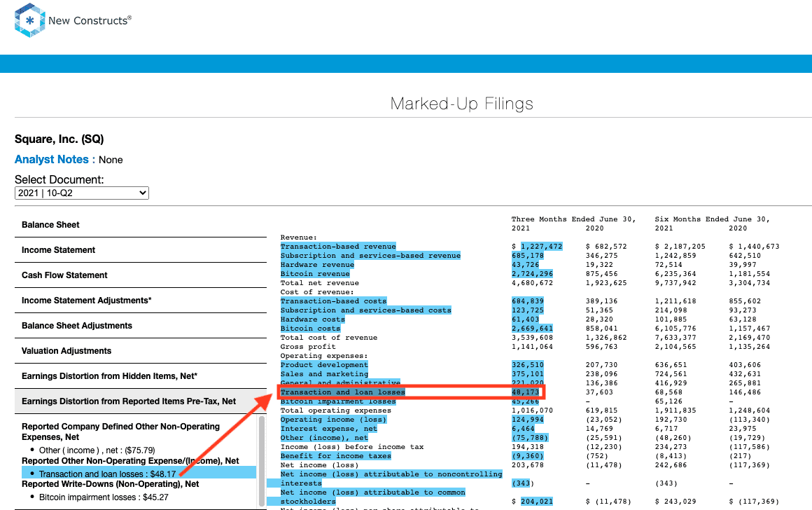Click Subscription and services-based costs line
Viewport: 812px width, 510px height.
(365, 310)
